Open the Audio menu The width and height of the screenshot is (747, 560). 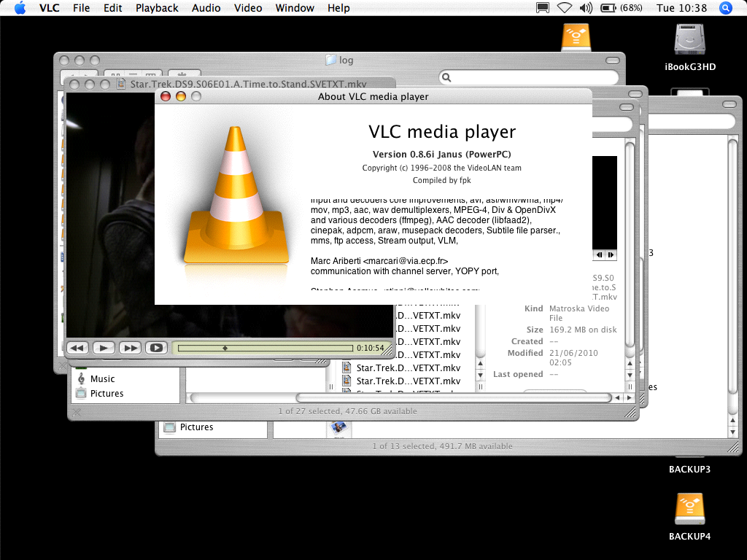point(206,8)
